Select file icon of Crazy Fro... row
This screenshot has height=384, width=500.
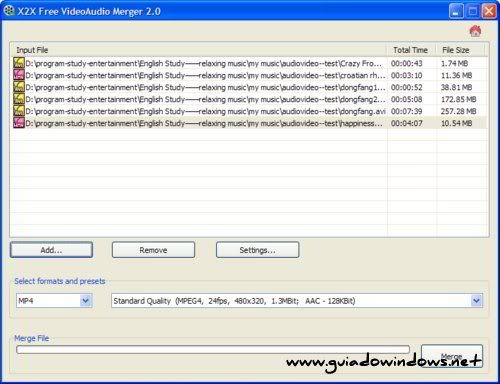pos(19,63)
